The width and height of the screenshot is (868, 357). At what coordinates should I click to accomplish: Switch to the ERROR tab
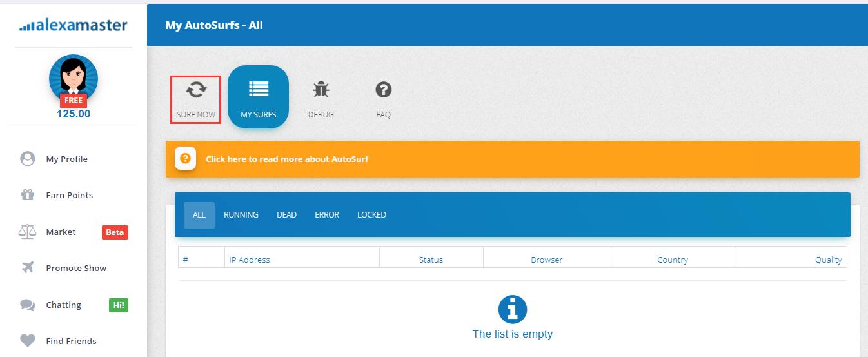click(327, 215)
